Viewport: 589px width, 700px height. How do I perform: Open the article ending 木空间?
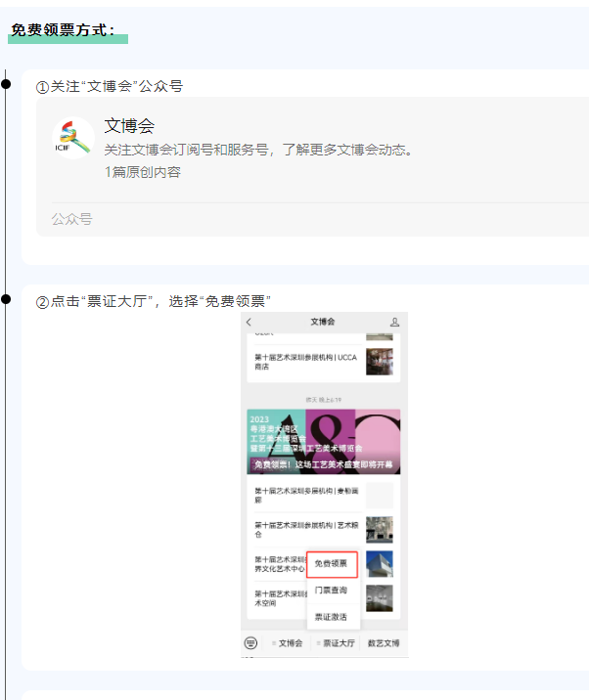[280, 598]
